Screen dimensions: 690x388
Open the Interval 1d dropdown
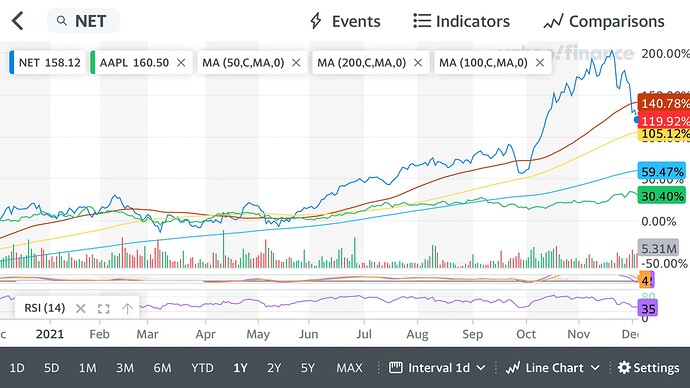pos(437,368)
